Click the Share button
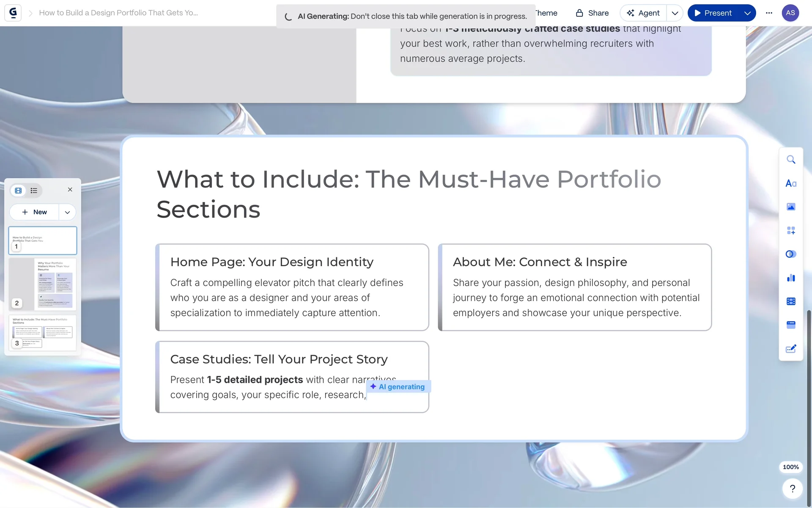The height and width of the screenshot is (508, 812). pyautogui.click(x=592, y=13)
